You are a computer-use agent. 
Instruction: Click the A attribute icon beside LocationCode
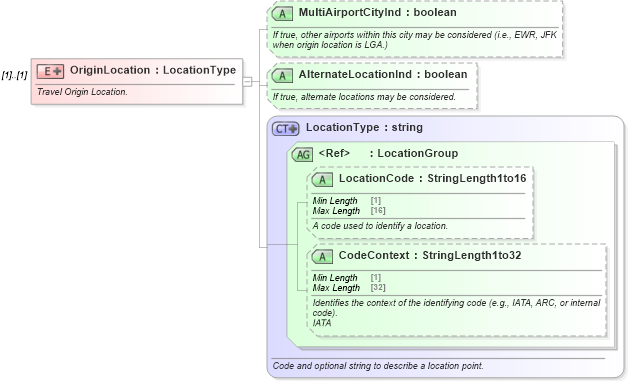tap(322, 180)
